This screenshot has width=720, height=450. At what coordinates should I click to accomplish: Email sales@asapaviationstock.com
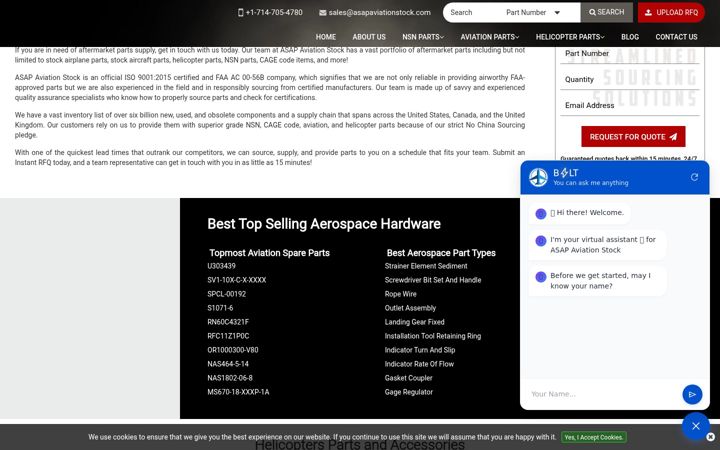(x=380, y=12)
